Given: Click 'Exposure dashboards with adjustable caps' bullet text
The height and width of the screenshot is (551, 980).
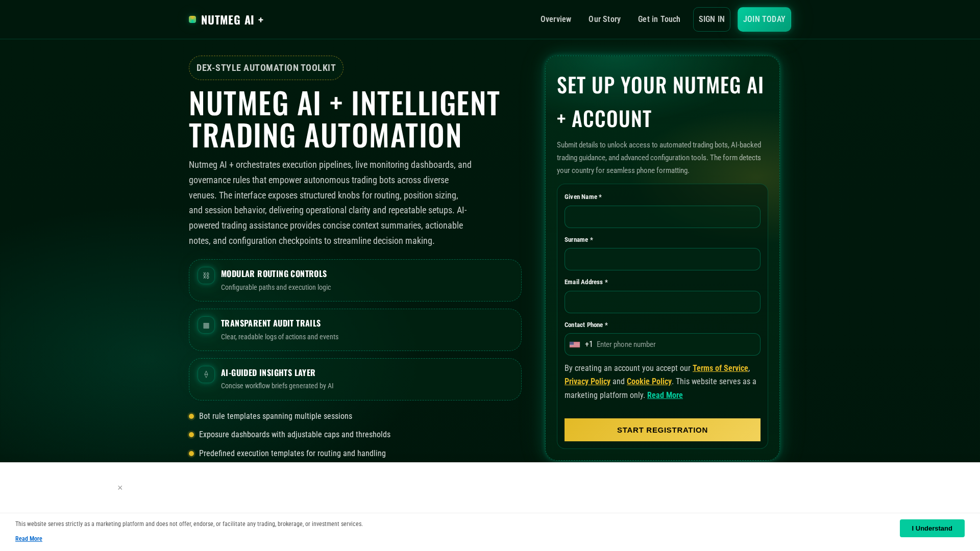Looking at the screenshot, I should (295, 435).
